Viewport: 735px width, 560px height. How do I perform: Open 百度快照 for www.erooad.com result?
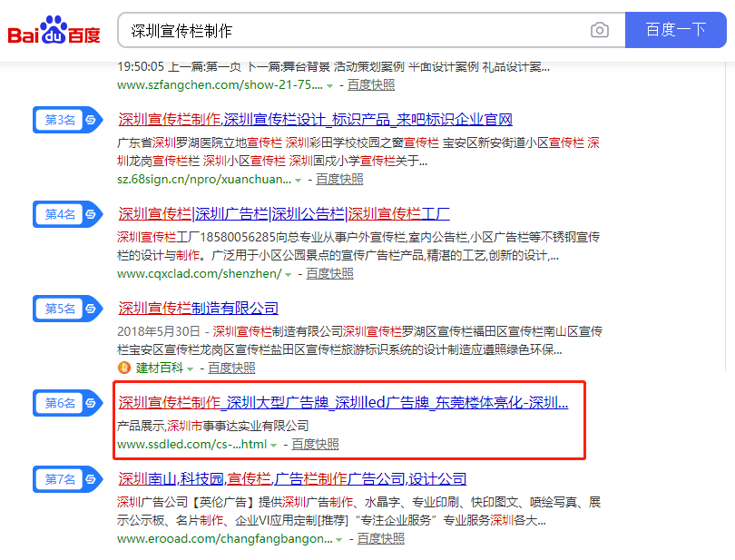click(x=380, y=538)
